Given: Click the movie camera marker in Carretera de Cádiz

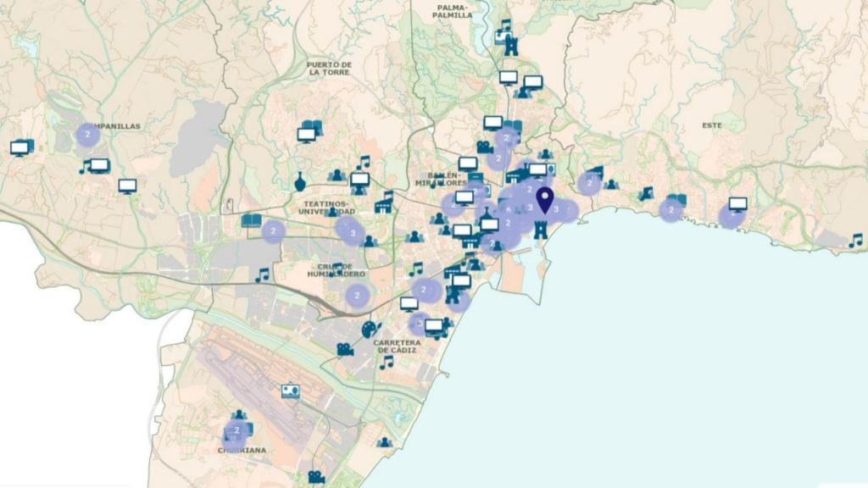Looking at the screenshot, I should pos(344,349).
